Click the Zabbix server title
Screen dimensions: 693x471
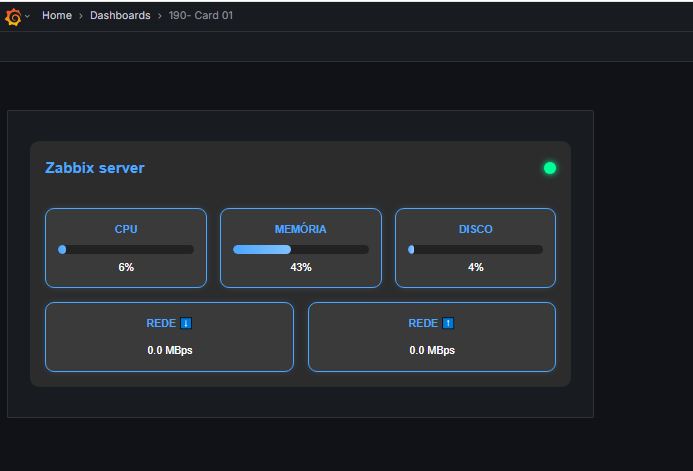coord(95,168)
